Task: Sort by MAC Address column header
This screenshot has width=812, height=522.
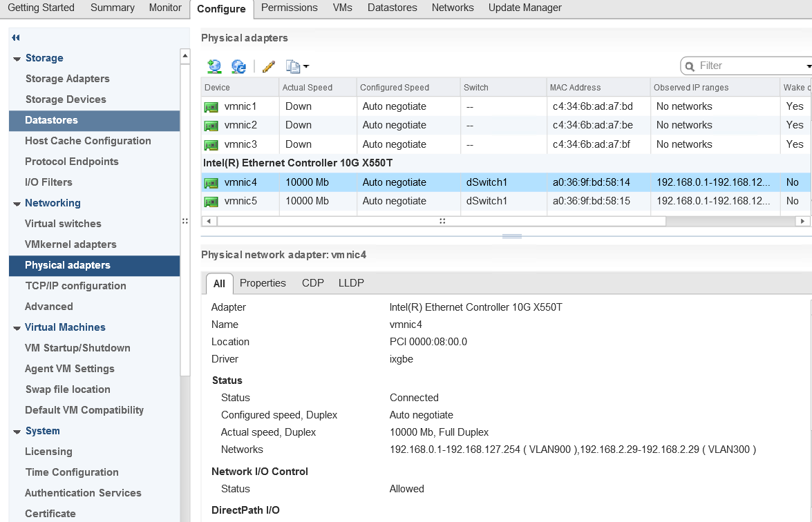Action: click(598, 88)
